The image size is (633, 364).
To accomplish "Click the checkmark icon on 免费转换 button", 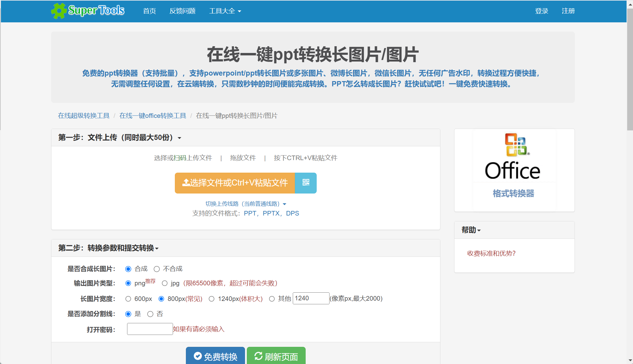I will click(x=198, y=356).
